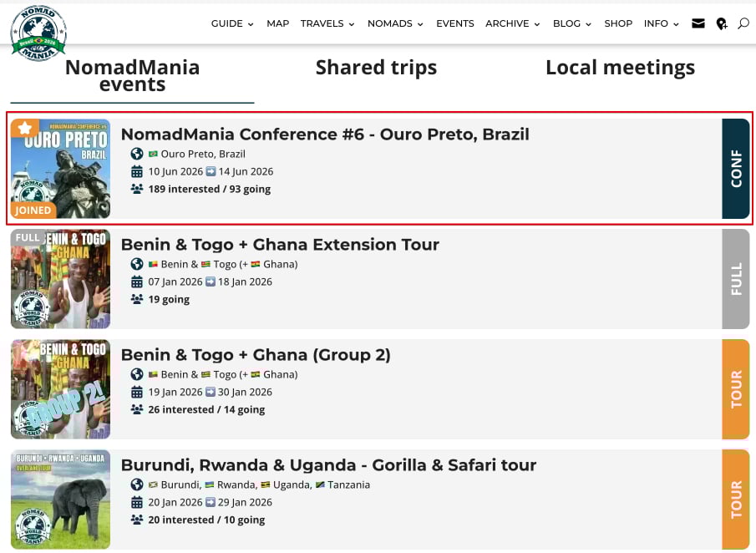This screenshot has height=553, width=756.
Task: Expand the ARCHIVE menu
Action: (x=512, y=23)
